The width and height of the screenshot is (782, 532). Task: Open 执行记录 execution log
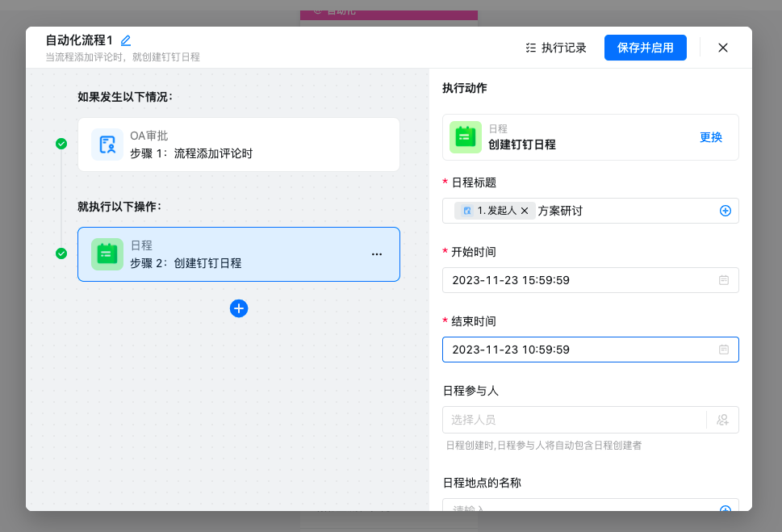[x=555, y=48]
